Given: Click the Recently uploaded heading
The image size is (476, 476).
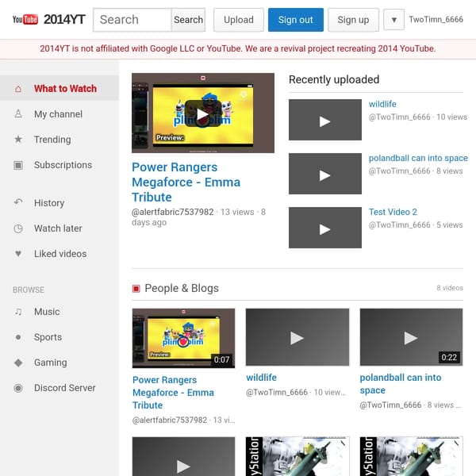Looking at the screenshot, I should [x=334, y=79].
